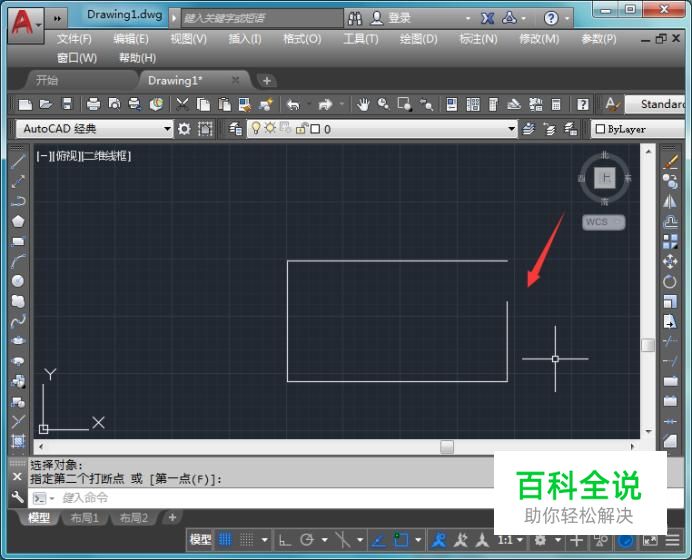
Task: Click the Array tool
Action: pos(670,241)
